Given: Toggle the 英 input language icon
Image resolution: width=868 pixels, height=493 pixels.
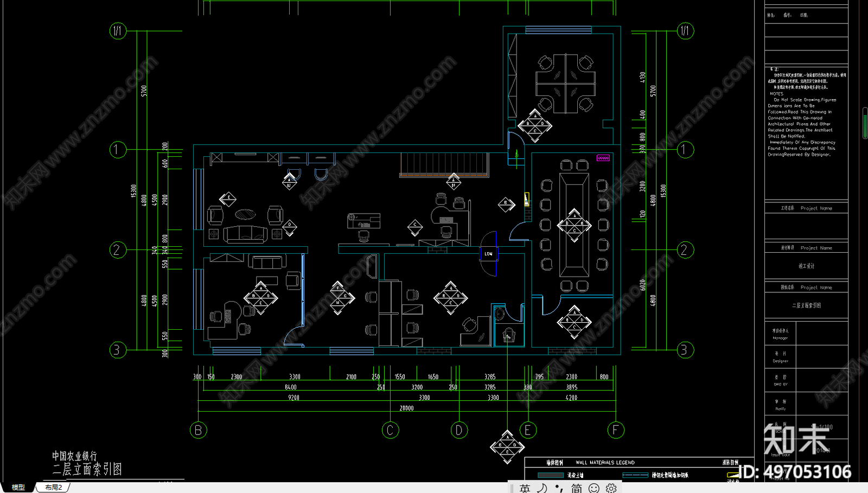Looking at the screenshot, I should click(525, 488).
